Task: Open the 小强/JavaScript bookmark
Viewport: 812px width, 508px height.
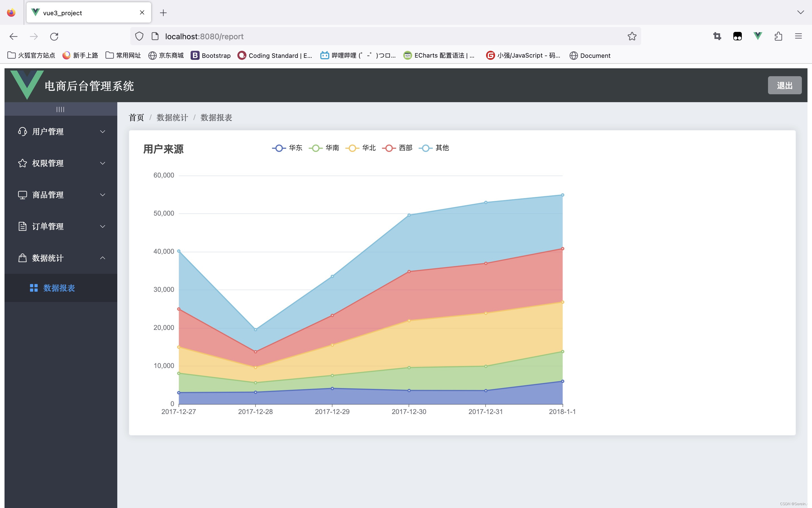Action: pos(524,55)
